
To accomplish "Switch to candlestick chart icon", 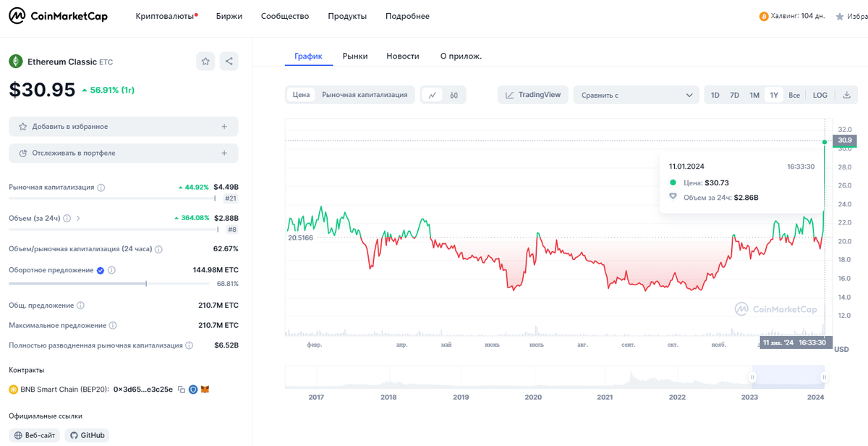I will click(454, 95).
